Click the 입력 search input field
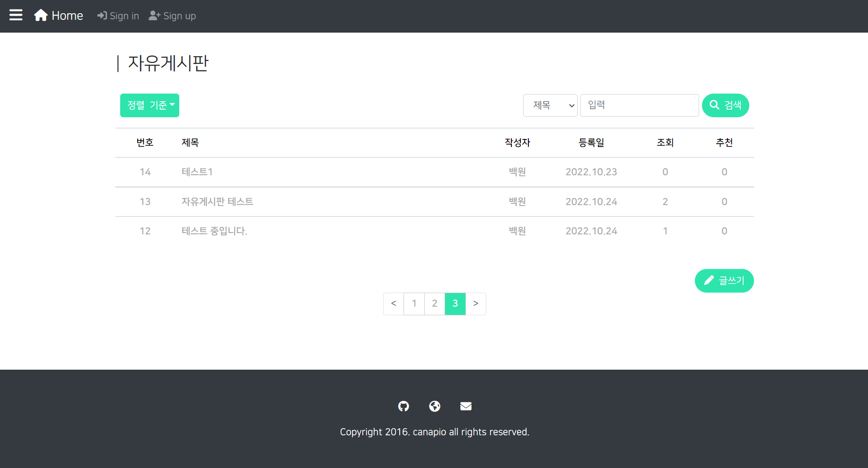Image resolution: width=868 pixels, height=468 pixels. (x=640, y=105)
